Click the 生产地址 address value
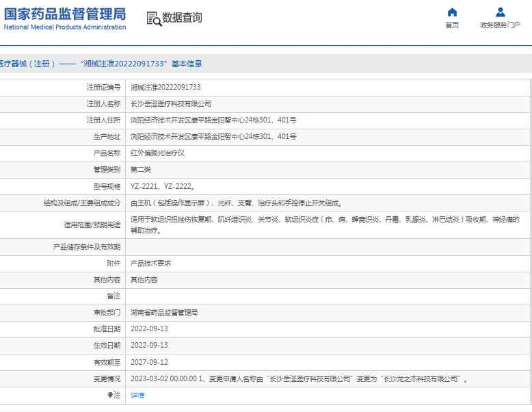532x412 pixels. 213,137
